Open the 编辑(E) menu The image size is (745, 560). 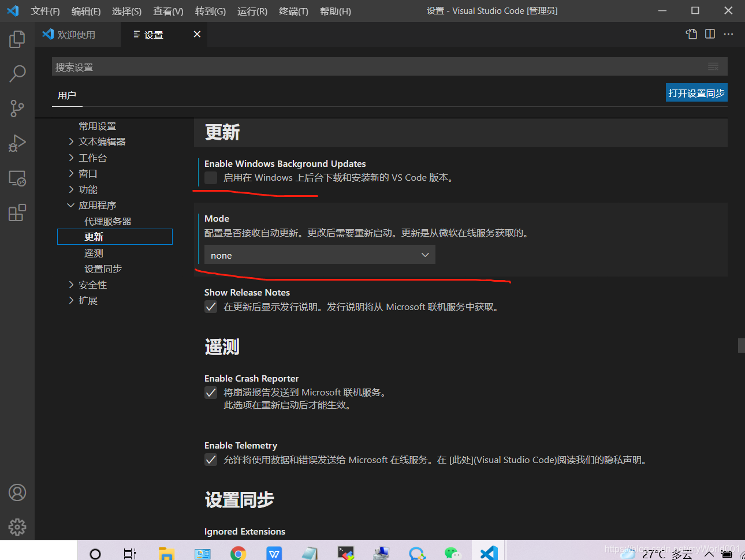tap(86, 11)
